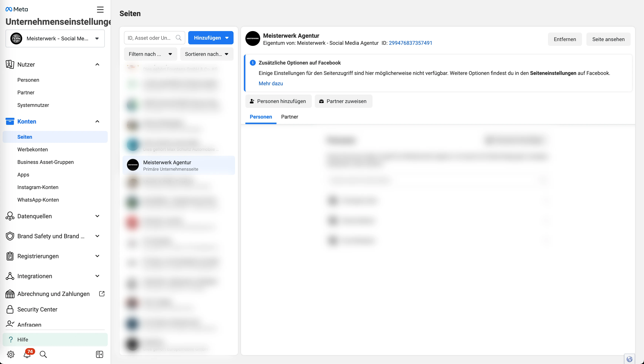
Task: Click the search magnifier in bottom bar
Action: tap(43, 354)
